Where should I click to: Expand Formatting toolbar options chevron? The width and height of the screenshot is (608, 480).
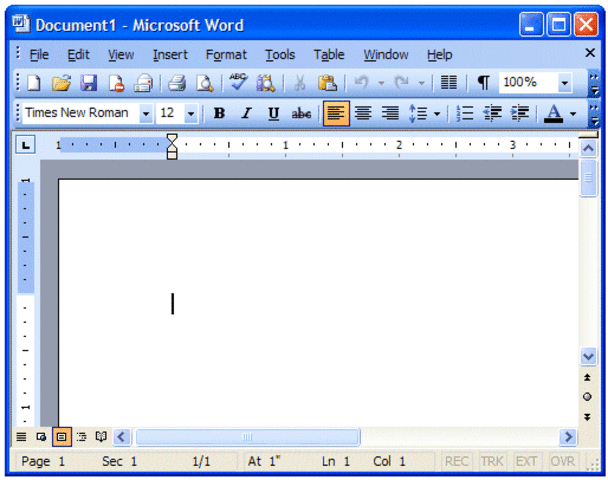click(594, 115)
